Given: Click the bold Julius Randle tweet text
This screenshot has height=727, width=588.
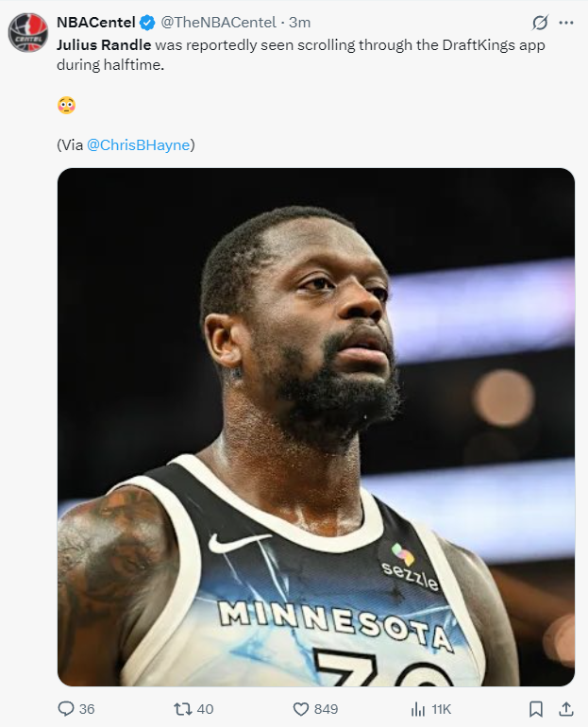Looking at the screenshot, I should 104,44.
